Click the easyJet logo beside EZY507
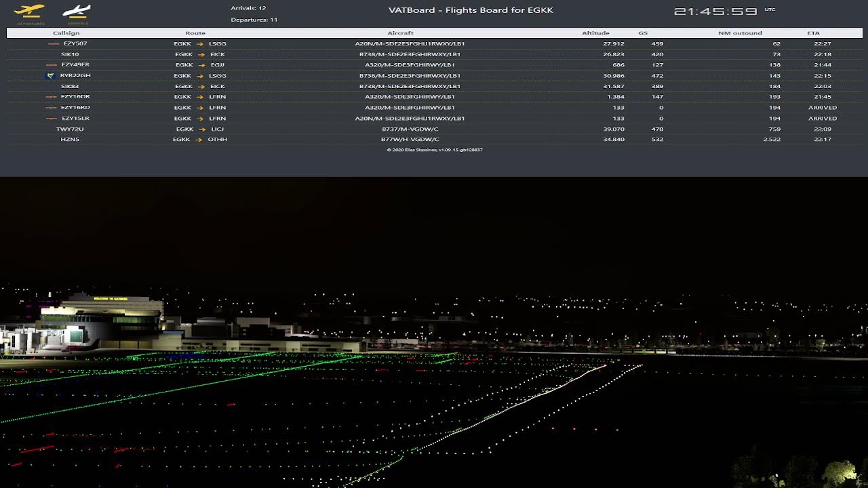The image size is (868, 488). pos(54,43)
